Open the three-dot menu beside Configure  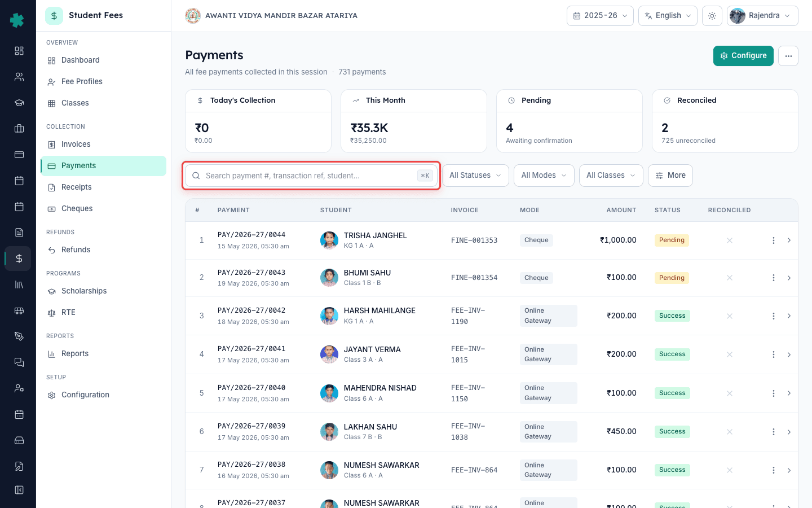tap(788, 56)
